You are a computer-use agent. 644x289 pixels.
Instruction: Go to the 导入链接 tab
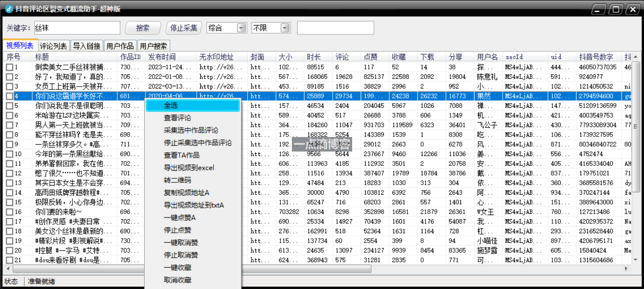point(87,46)
